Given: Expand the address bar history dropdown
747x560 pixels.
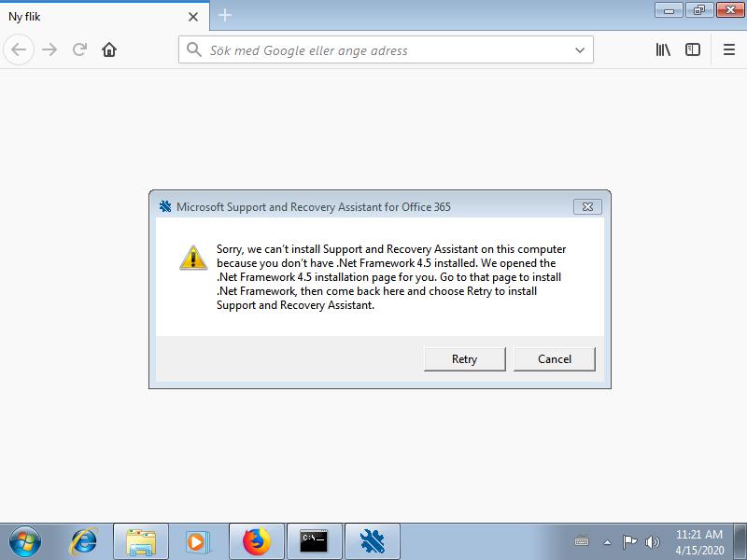Looking at the screenshot, I should (x=580, y=50).
